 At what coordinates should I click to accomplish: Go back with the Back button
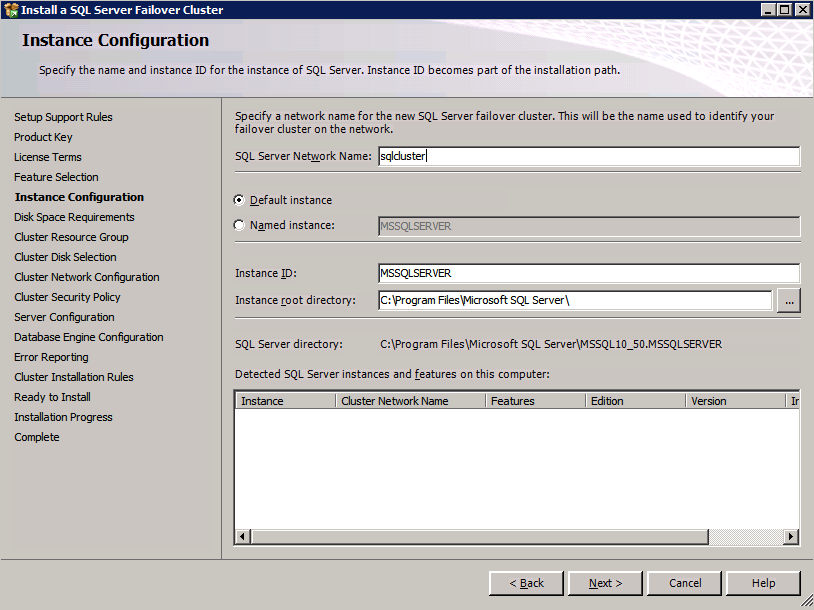tap(526, 583)
